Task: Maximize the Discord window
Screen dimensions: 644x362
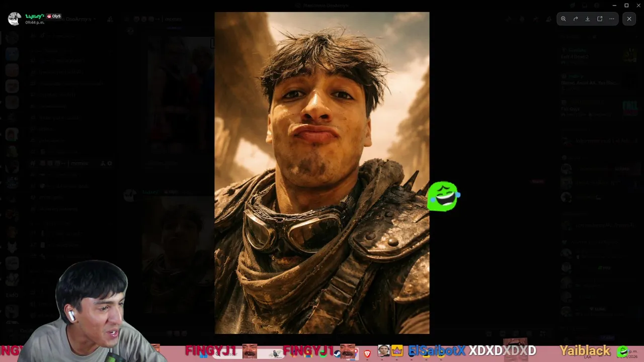Action: click(626, 5)
